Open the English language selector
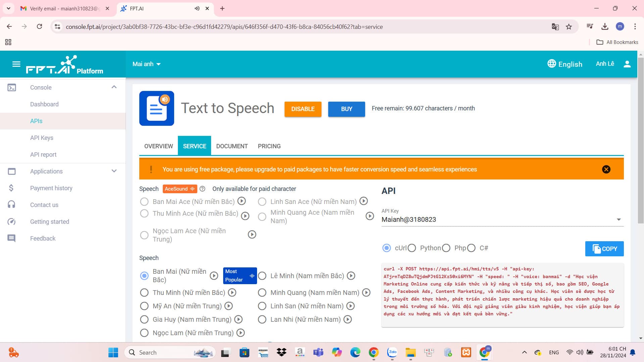The height and width of the screenshot is (362, 644). (565, 64)
